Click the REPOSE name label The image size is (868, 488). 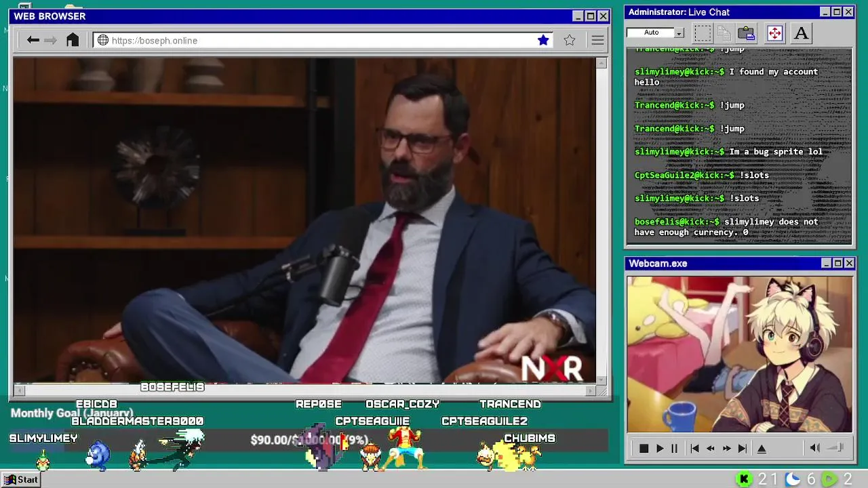[x=319, y=404]
